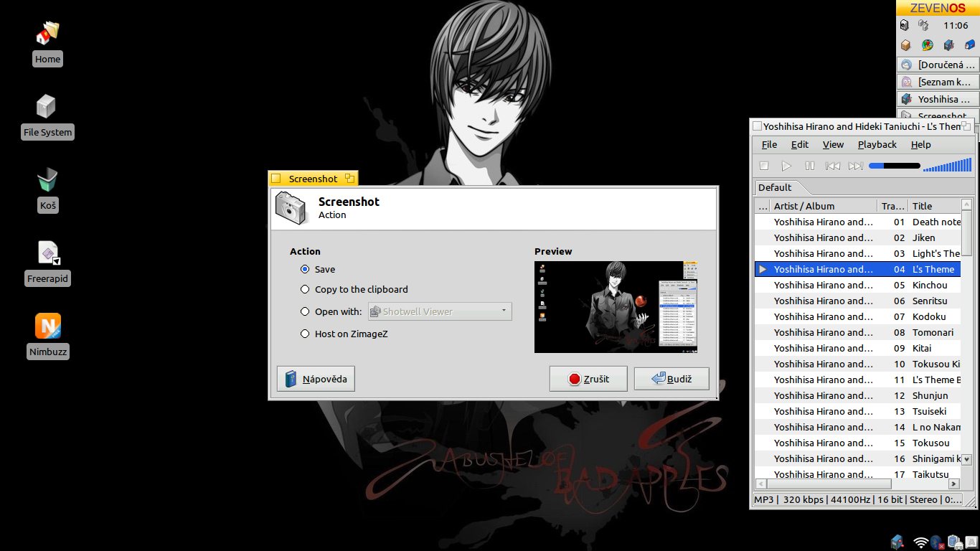Image resolution: width=980 pixels, height=551 pixels.
Task: Switch to the Doručená taskbar window
Action: (937, 65)
